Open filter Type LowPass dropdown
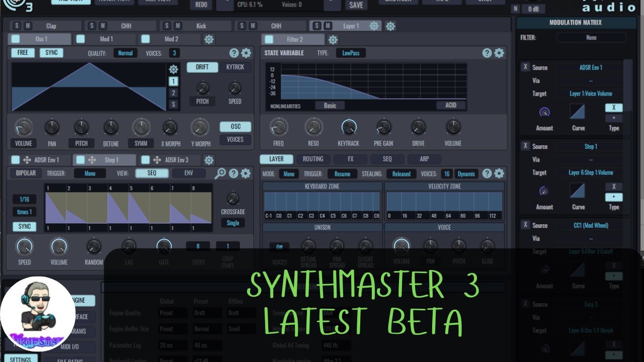644x362 pixels. coord(351,53)
